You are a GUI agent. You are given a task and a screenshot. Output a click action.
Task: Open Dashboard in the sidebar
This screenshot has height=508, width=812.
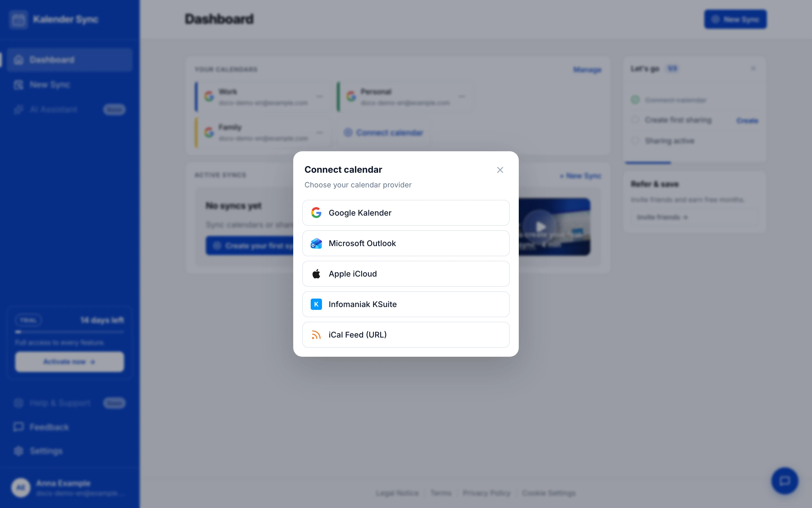[69, 60]
